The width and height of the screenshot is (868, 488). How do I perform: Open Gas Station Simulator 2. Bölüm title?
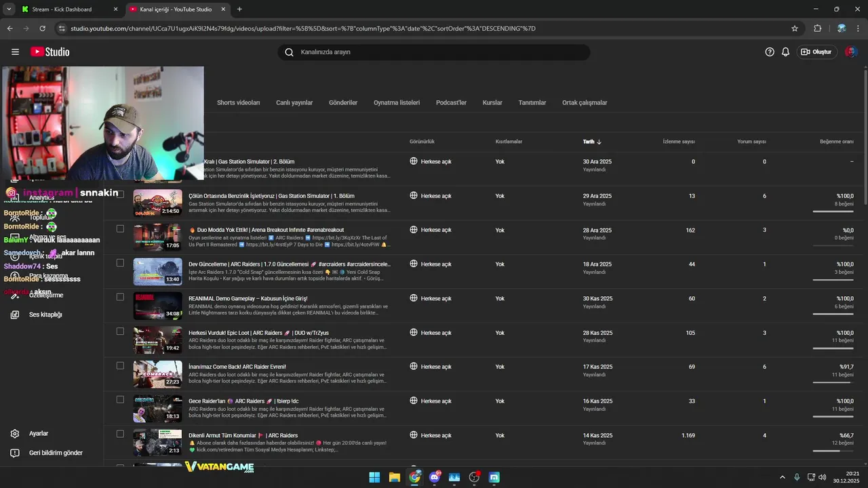[249, 162]
